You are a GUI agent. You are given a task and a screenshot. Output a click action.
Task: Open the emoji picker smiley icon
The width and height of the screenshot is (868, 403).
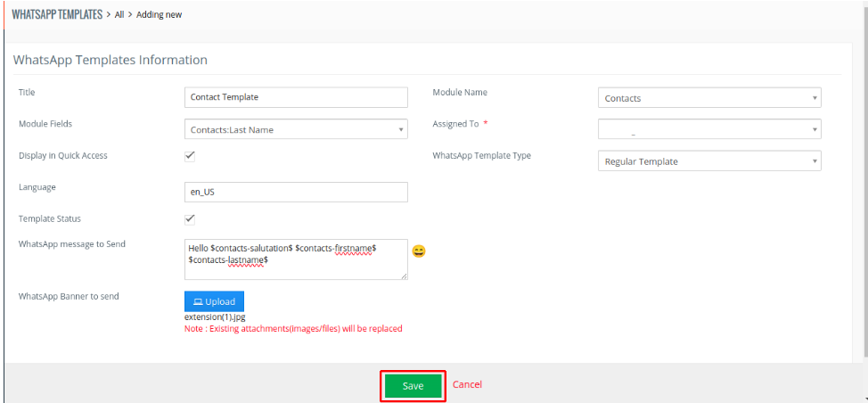click(x=419, y=251)
